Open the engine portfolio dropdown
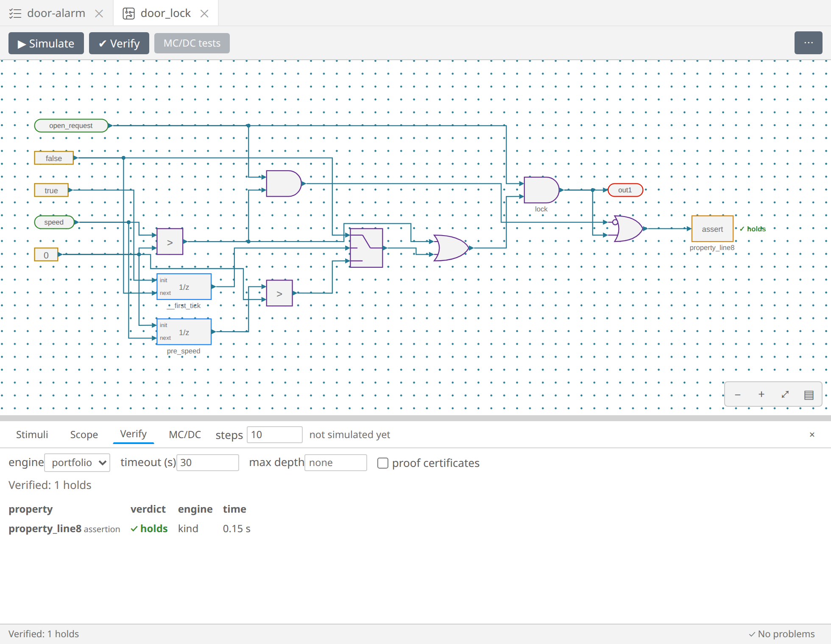The height and width of the screenshot is (644, 831). click(x=77, y=463)
